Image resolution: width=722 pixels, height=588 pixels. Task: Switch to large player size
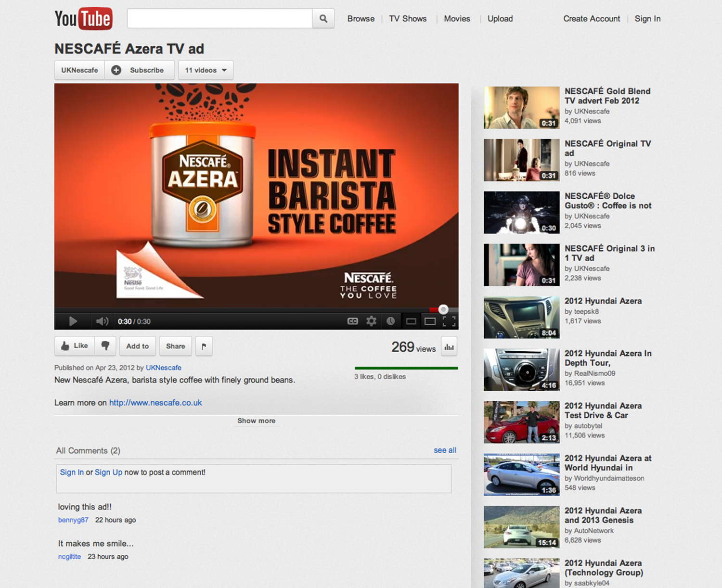click(430, 321)
